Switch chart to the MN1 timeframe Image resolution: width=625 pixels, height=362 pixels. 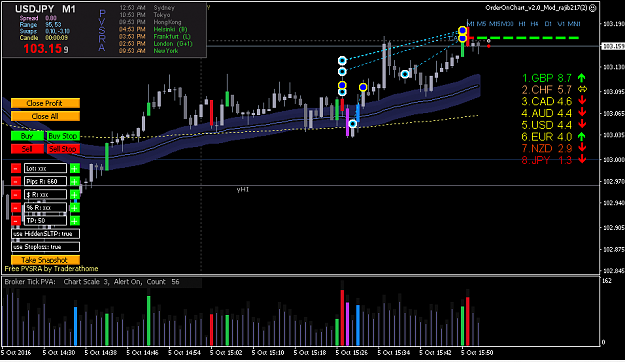pos(574,24)
